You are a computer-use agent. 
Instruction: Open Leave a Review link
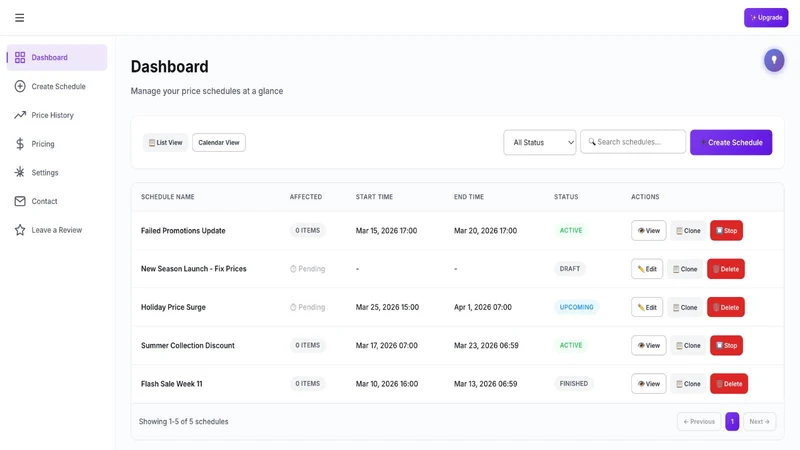[57, 230]
